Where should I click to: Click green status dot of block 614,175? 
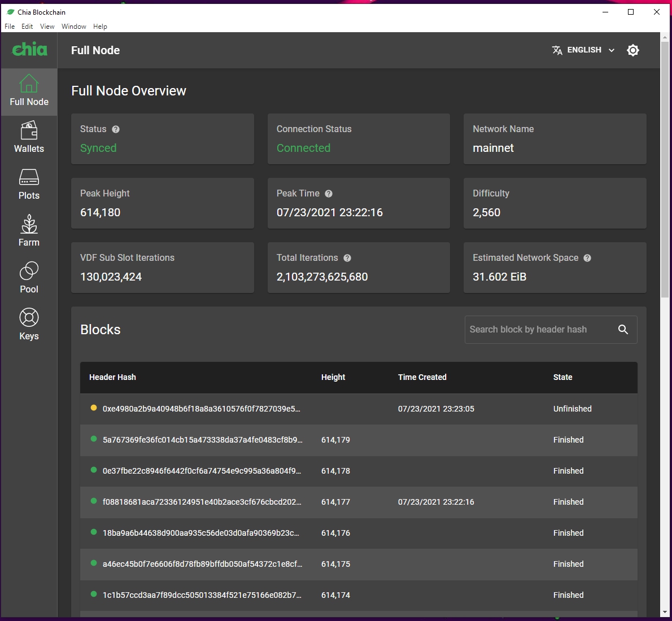94,563
